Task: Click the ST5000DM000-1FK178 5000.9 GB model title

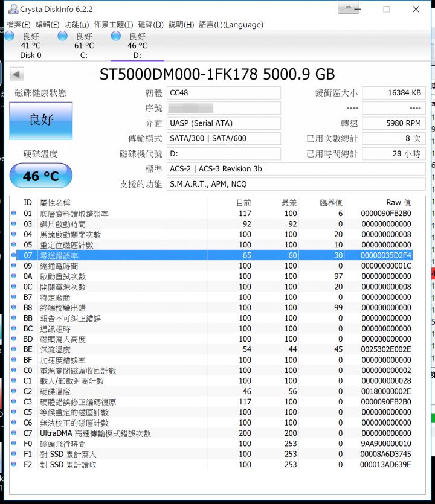Action: pos(217,74)
